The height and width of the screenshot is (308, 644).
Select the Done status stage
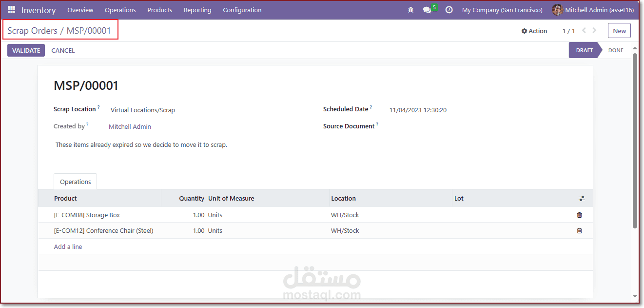coord(616,50)
